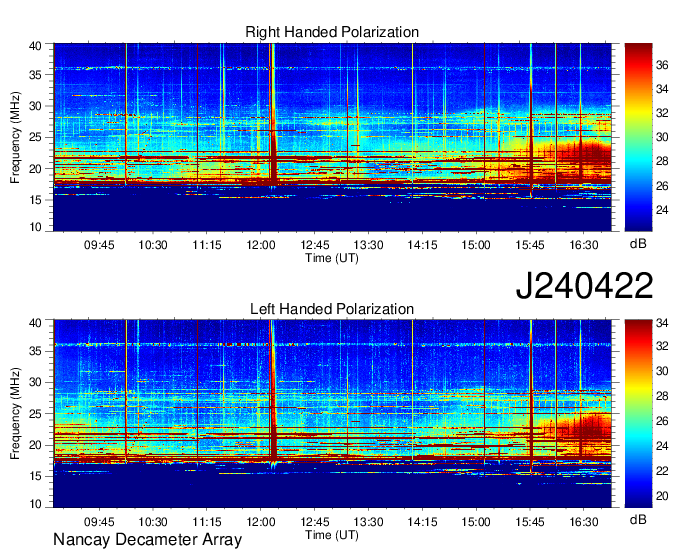The width and height of the screenshot is (680, 552).
Task: Click the 12:45 tick of Right Handed plot
Action: point(315,245)
